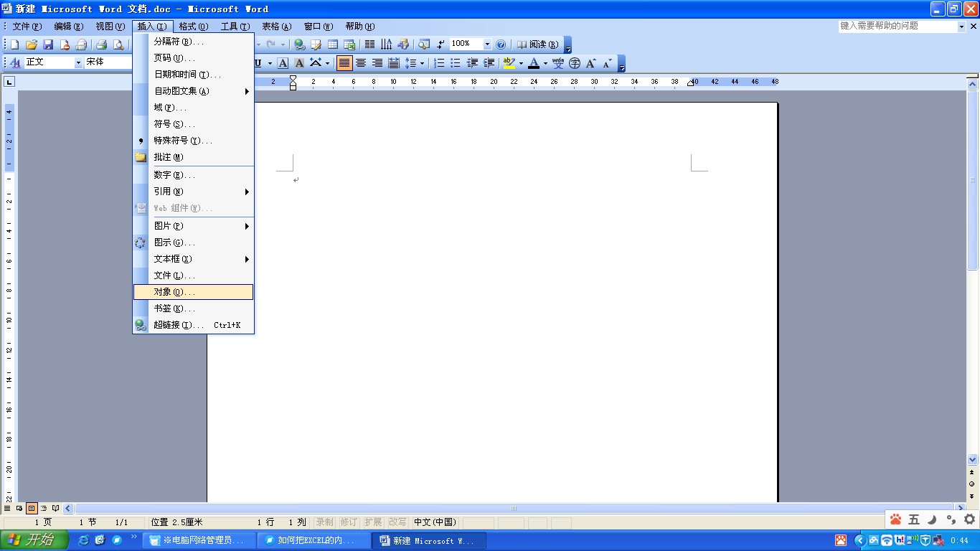Click the Highlight yellow color button
Image resolution: width=980 pixels, height=551 pixels.
pyautogui.click(x=509, y=63)
